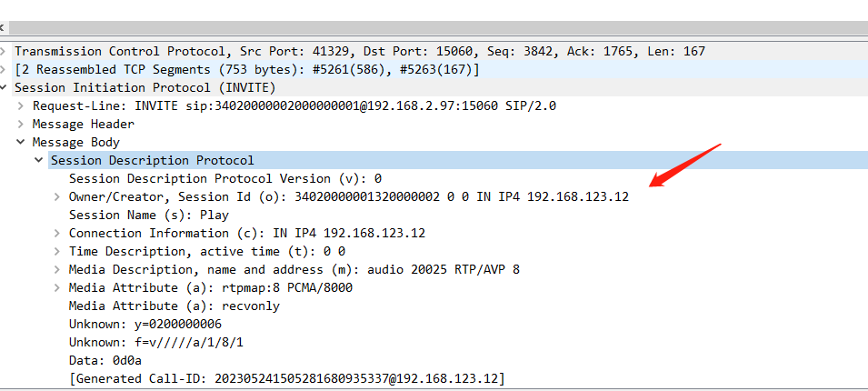This screenshot has width=868, height=391.
Task: Select the Unknown: y=0200000006 line
Action: point(145,325)
